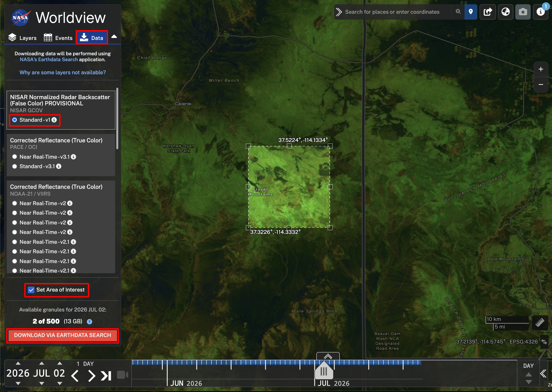
Task: Open NASA's Earthdata Search link
Action: pos(49,60)
